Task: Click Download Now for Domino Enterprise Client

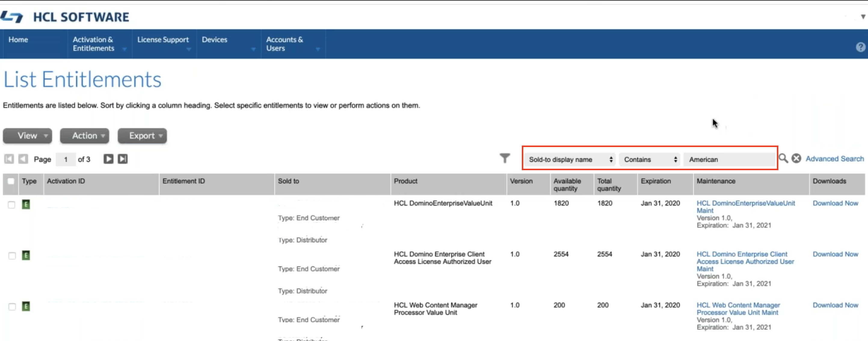Action: coord(835,254)
